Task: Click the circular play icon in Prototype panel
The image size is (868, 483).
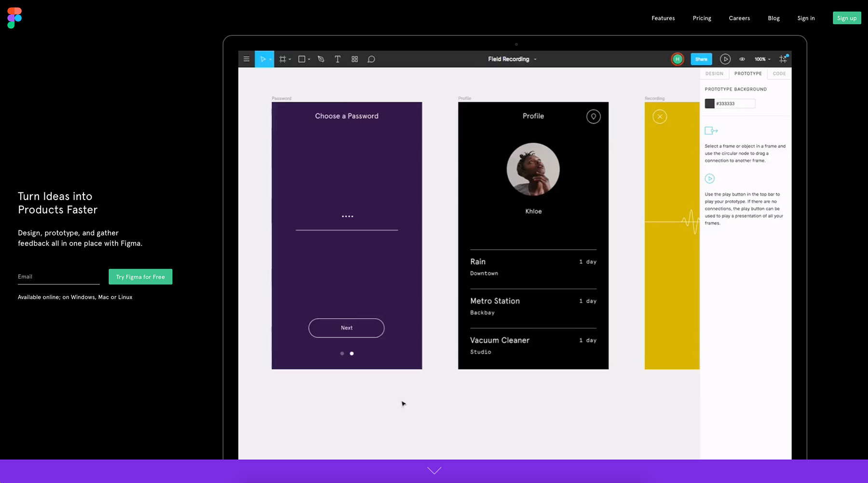Action: point(709,179)
